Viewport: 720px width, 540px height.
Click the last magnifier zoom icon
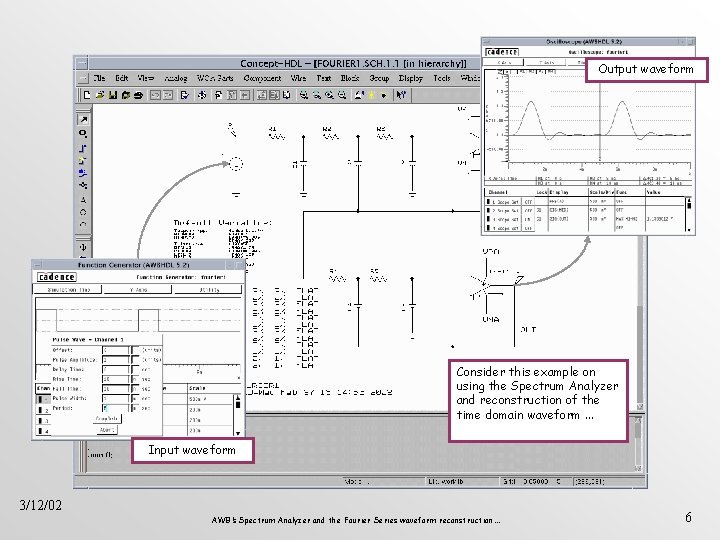pyautogui.click(x=342, y=95)
